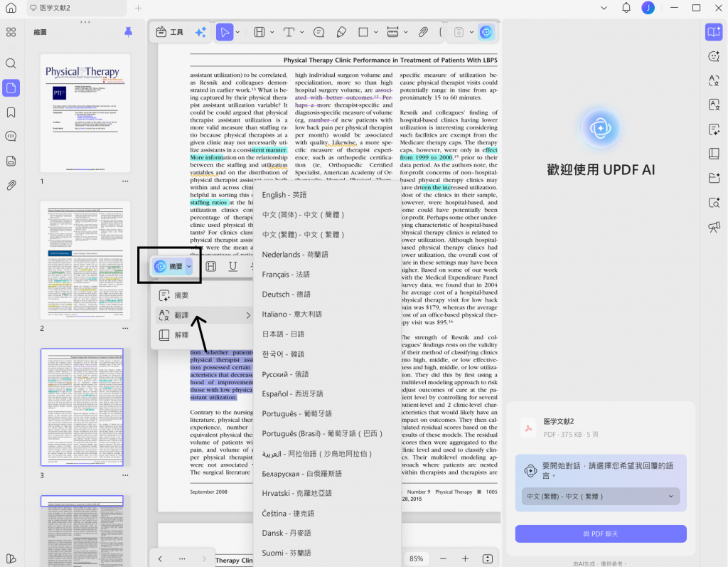Expand the window tab list chevron
Screen dimensions: 728x567
coord(604,8)
